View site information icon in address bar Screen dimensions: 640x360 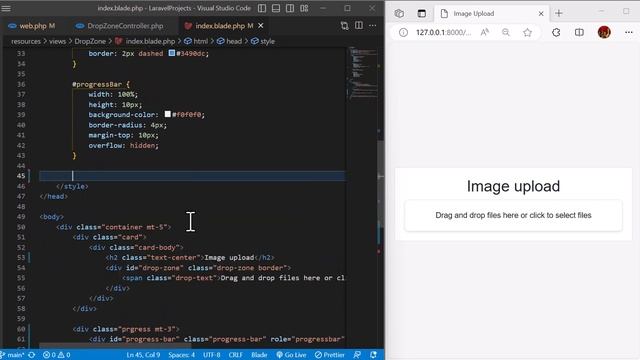(x=403, y=32)
